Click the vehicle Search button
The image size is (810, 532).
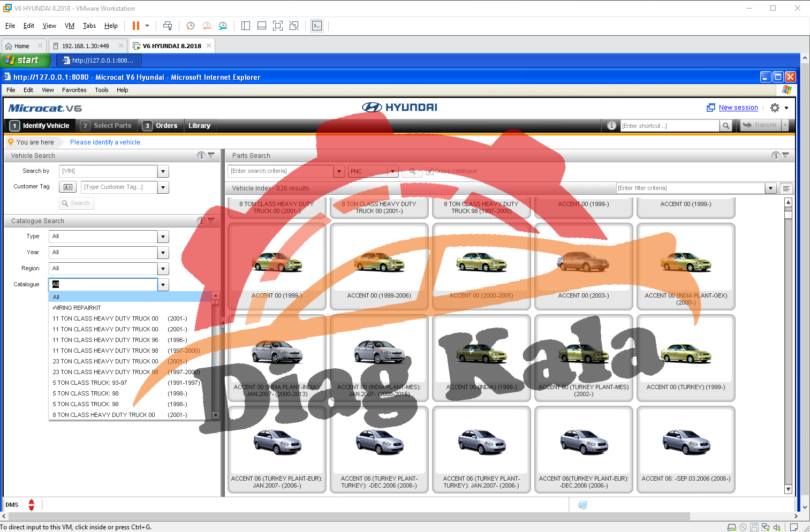(x=77, y=203)
